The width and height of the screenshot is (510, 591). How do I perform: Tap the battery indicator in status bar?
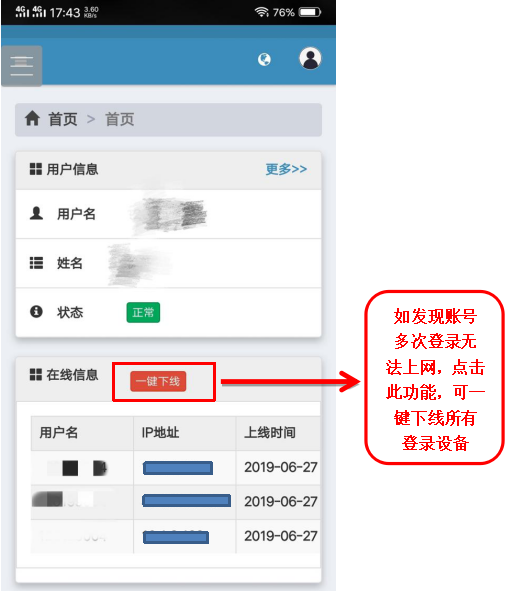point(310,12)
